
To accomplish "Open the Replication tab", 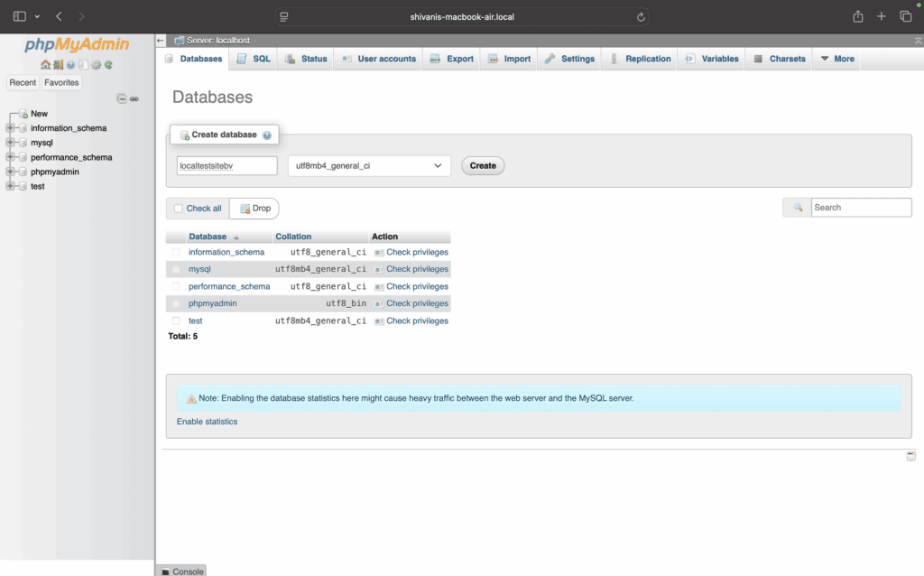I will (x=640, y=59).
